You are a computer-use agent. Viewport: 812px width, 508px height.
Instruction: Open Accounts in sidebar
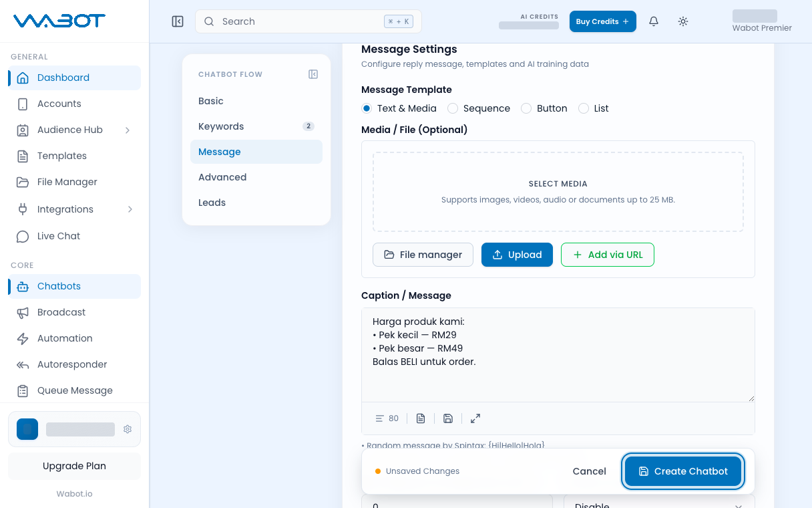point(74,104)
